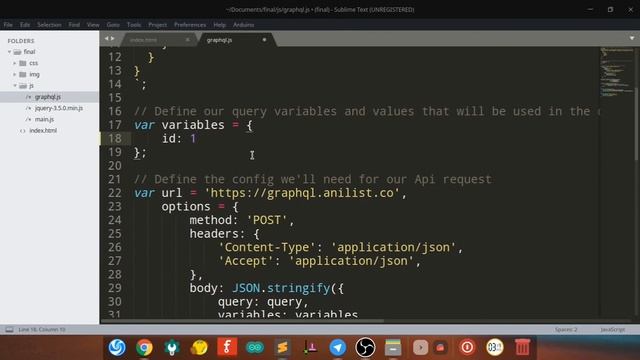
Task: Open Telegram from the dock
Action: point(338,347)
